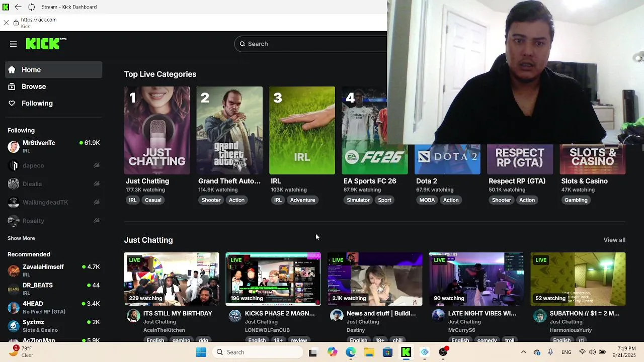Click the offline icon beside dapeco
644x362 pixels.
coord(96,165)
